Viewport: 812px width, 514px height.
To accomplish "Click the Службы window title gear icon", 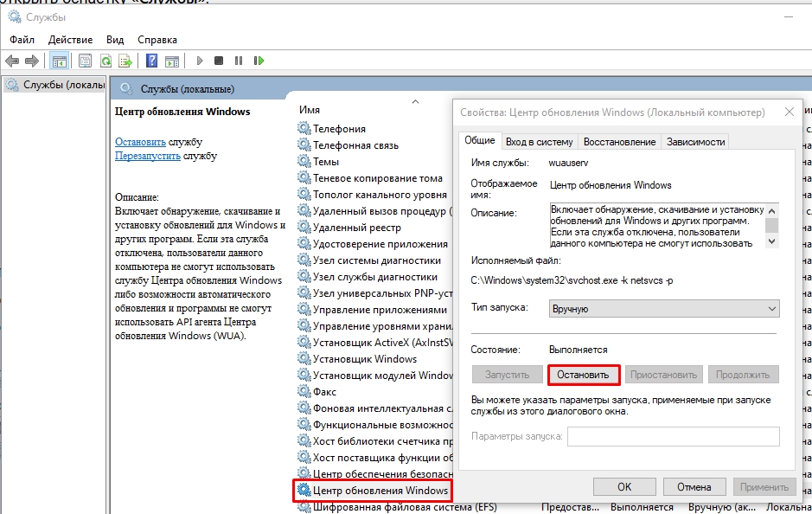I will pos(14,16).
